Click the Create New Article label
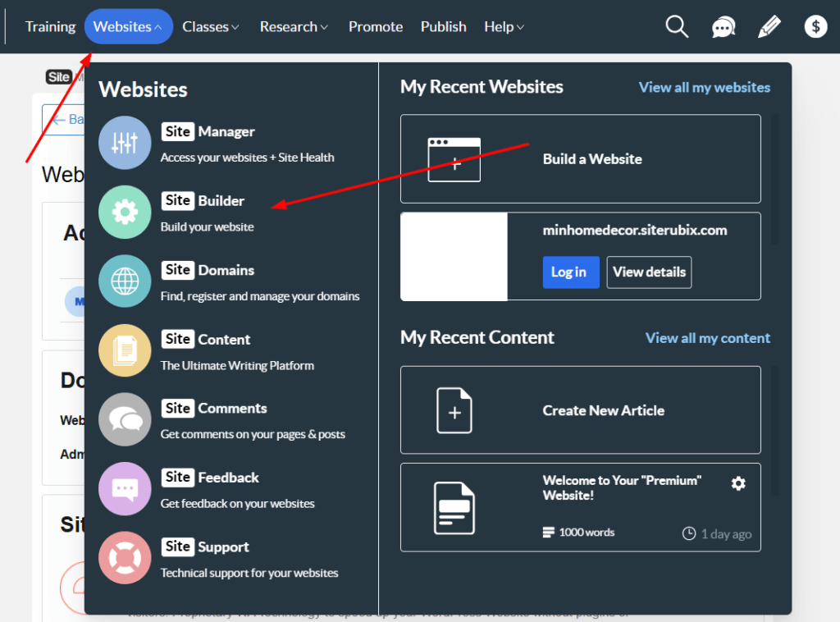The image size is (840, 622). 603,410
